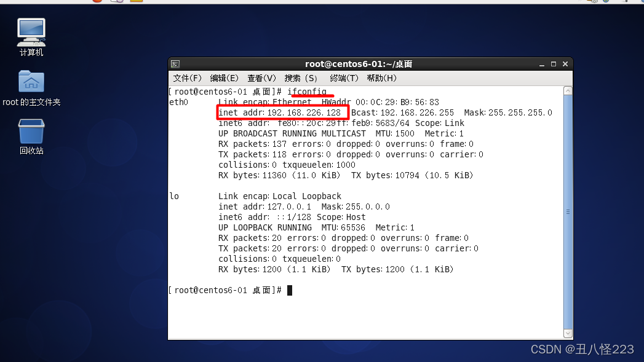Click the terminal scrollbar up arrow
644x362 pixels.
pyautogui.click(x=568, y=91)
